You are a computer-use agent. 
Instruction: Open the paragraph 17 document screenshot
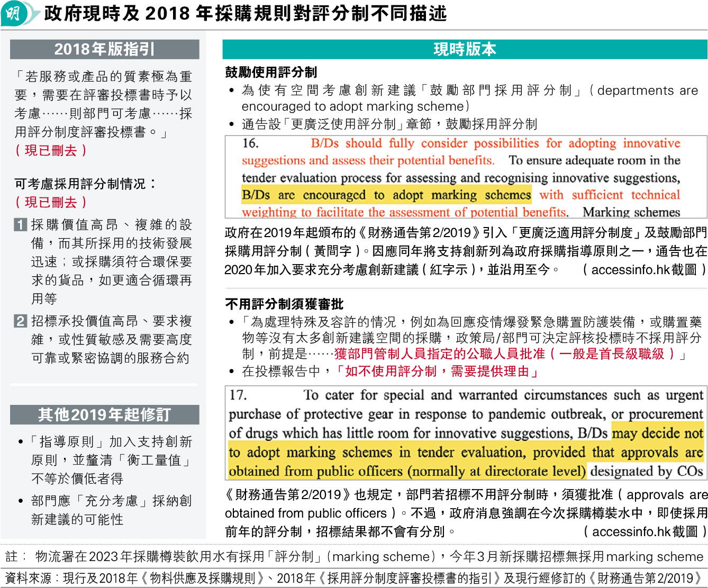coord(466,433)
